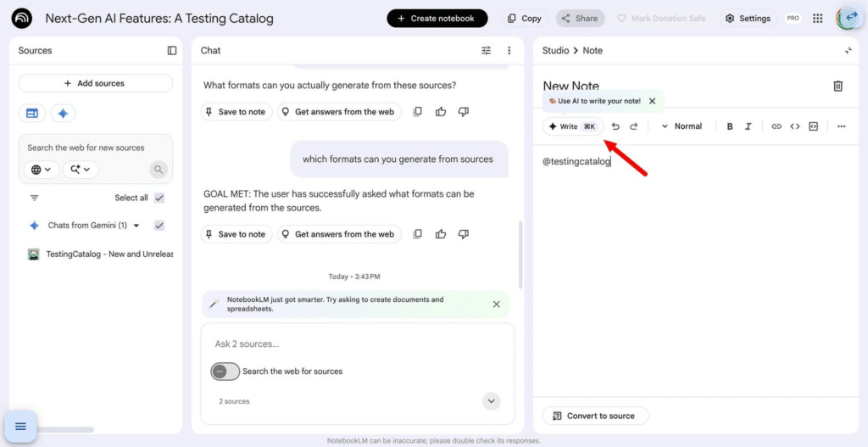Viewport: 868px width, 447px height.
Task: Open the Google apps grid
Action: [x=818, y=19]
